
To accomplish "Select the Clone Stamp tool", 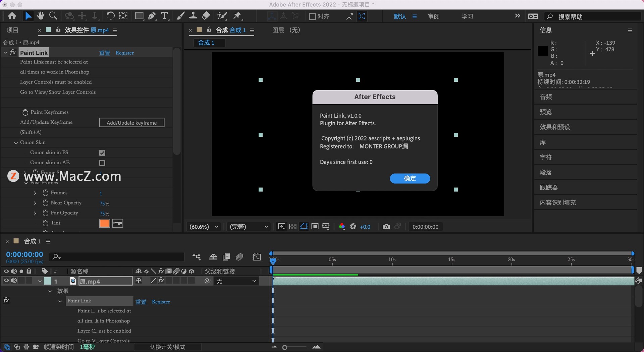I will [193, 16].
